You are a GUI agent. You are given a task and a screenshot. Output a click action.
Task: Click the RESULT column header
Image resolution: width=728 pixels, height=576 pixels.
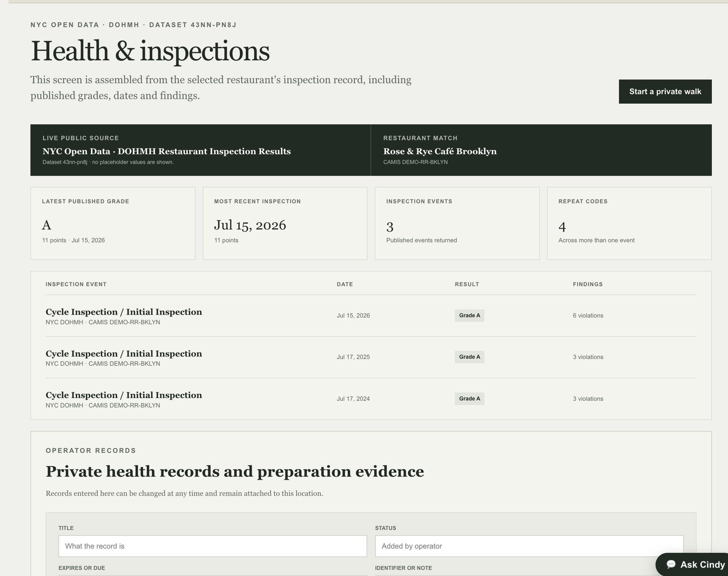coord(467,284)
